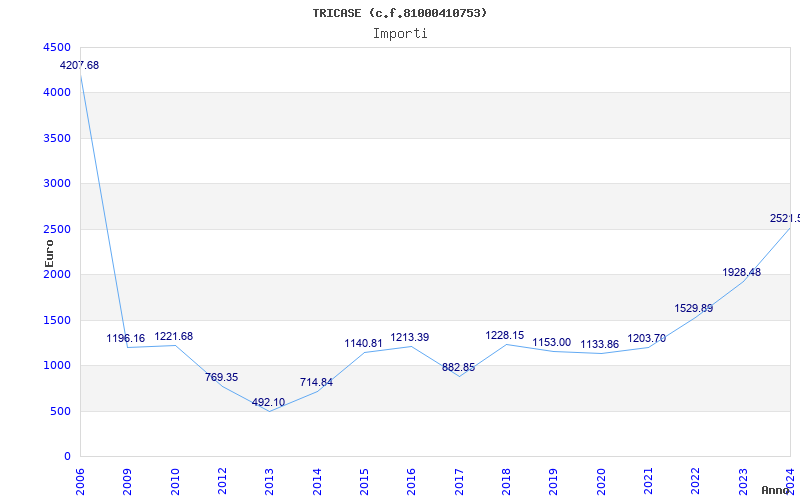Click the 4500 y-axis tick label
The width and height of the screenshot is (800, 500).
click(57, 47)
